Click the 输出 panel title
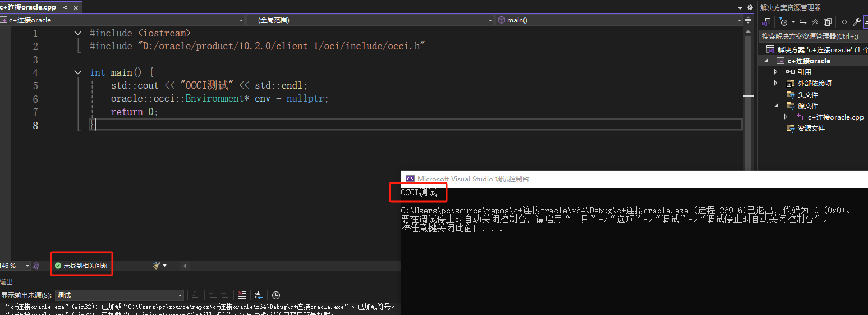 (6, 281)
